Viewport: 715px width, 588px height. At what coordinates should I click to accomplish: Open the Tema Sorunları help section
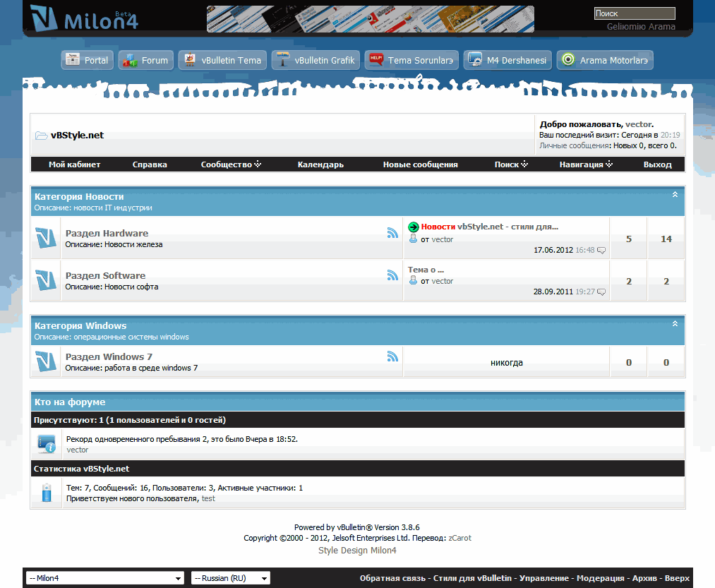[411, 60]
